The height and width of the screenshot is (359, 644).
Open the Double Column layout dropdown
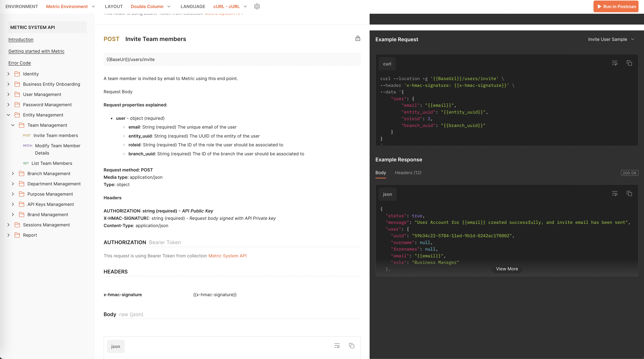[x=151, y=7]
